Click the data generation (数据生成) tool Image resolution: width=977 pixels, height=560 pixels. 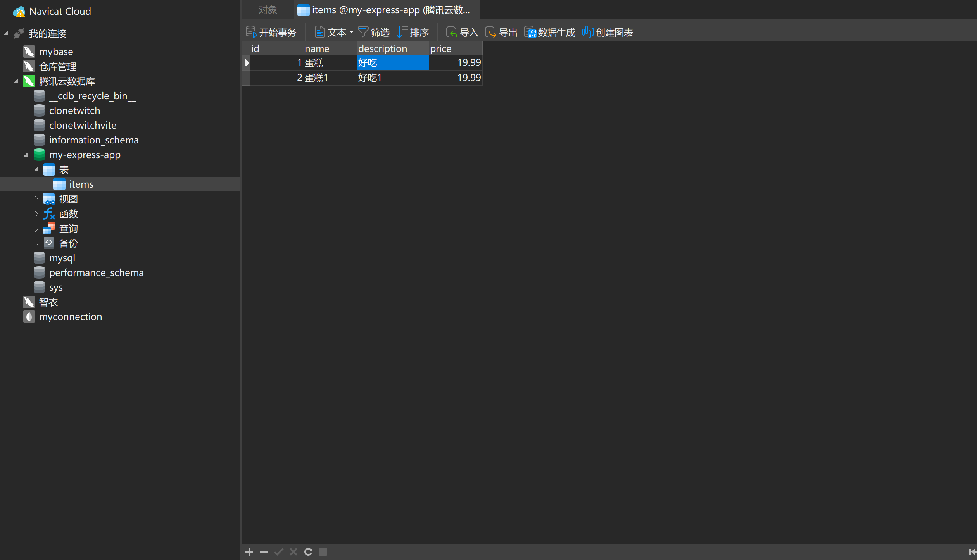[x=549, y=32]
